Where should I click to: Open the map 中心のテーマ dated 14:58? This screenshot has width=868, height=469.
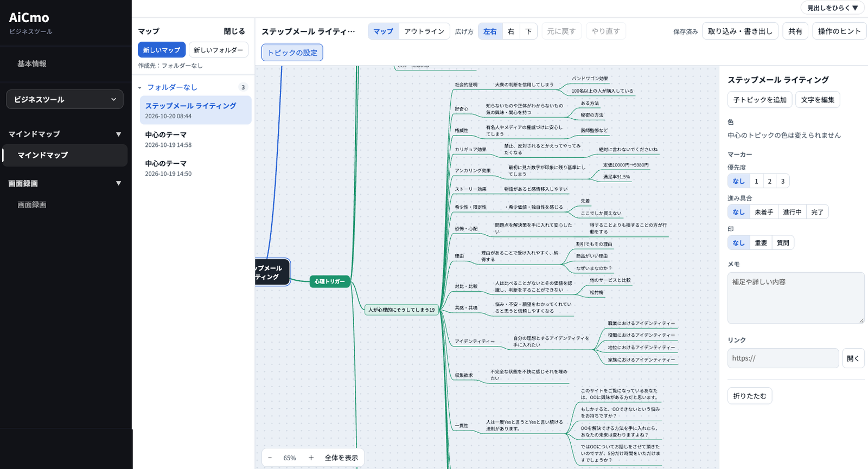[x=195, y=139]
